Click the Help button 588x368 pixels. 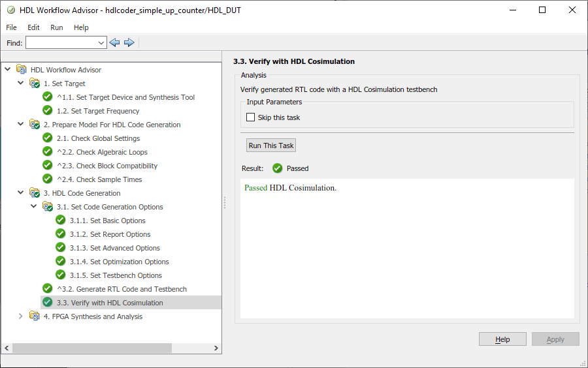[x=502, y=339]
